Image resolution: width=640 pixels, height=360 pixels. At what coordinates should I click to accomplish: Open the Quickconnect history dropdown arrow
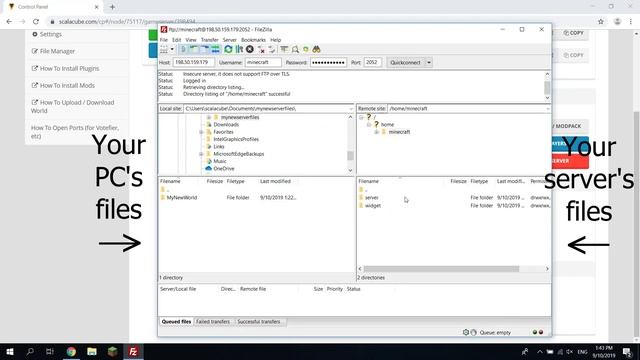click(x=429, y=62)
